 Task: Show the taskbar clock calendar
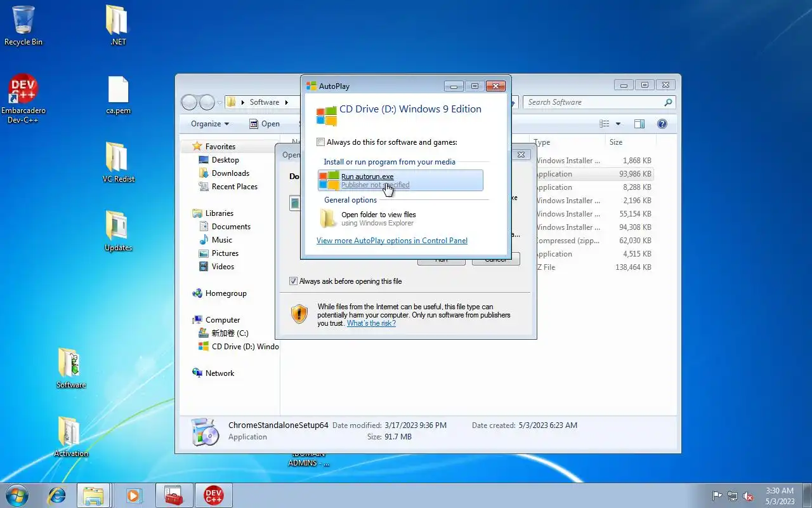tap(779, 496)
